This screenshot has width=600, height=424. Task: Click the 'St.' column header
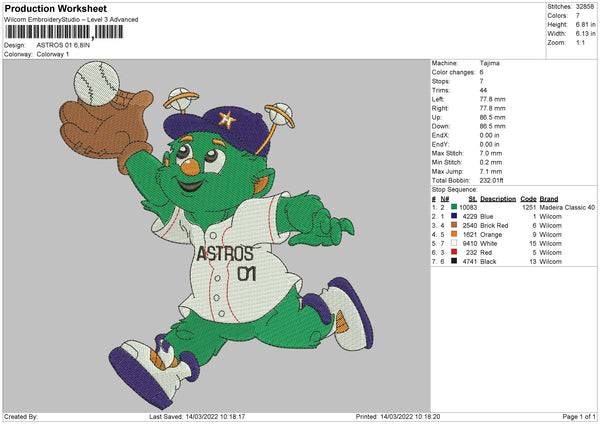pos(473,199)
